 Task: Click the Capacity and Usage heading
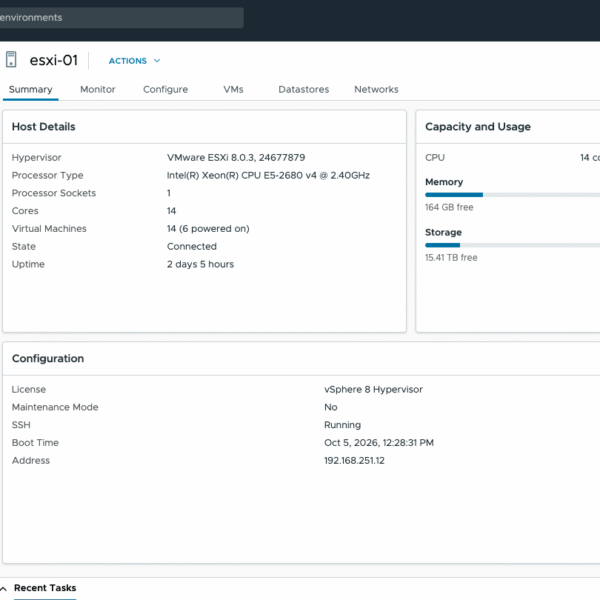point(478,127)
